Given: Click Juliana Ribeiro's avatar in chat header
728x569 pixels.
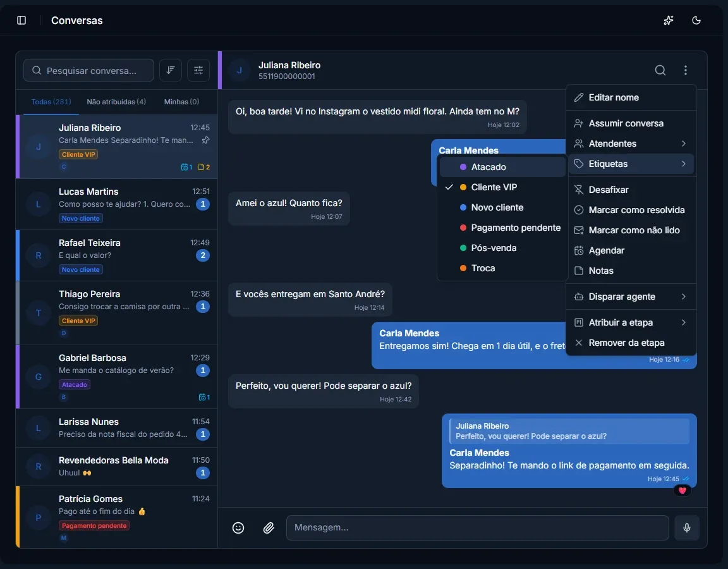Looking at the screenshot, I should click(x=240, y=70).
